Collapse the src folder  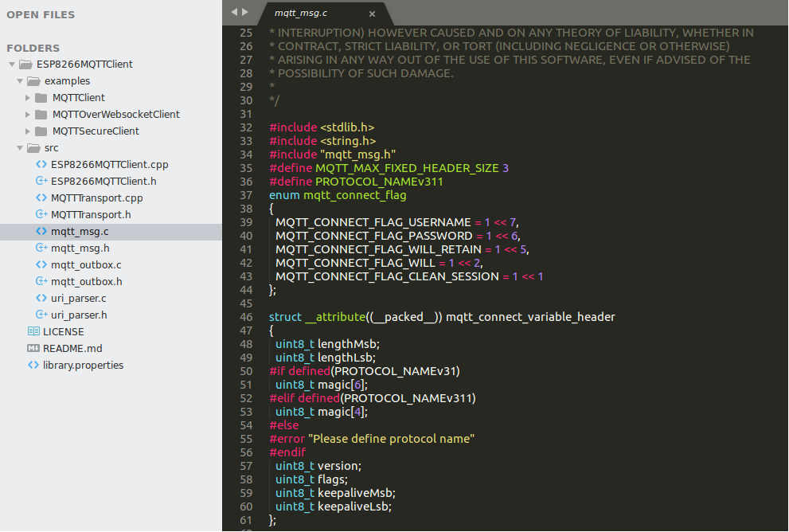tap(20, 148)
